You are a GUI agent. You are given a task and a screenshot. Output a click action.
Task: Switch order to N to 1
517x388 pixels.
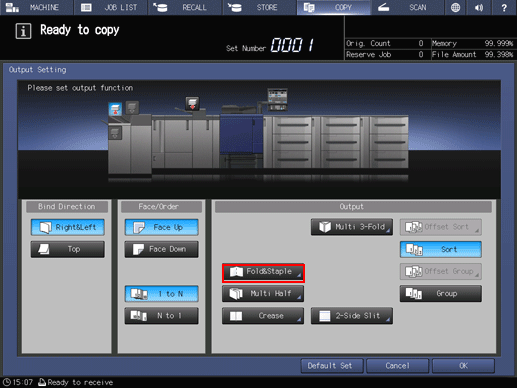162,316
